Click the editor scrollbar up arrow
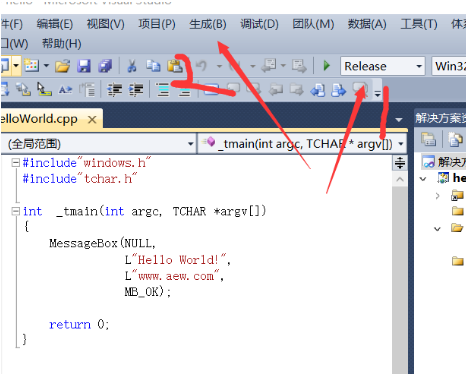The width and height of the screenshot is (466, 382). (400, 180)
